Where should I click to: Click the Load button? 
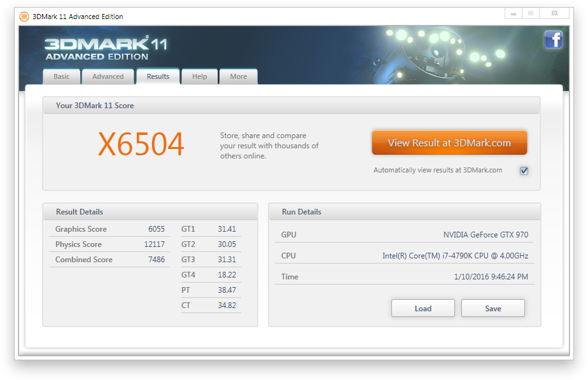pyautogui.click(x=423, y=308)
